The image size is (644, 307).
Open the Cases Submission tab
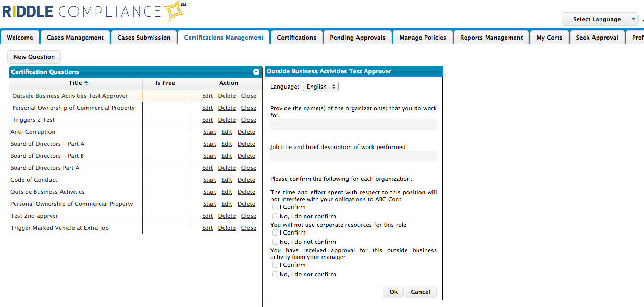(x=144, y=38)
